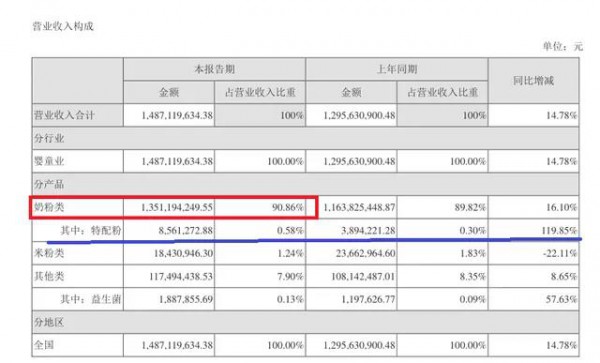This screenshot has width=600, height=363.
Task: Click the 营业收入构成 title text
Action: click(63, 26)
